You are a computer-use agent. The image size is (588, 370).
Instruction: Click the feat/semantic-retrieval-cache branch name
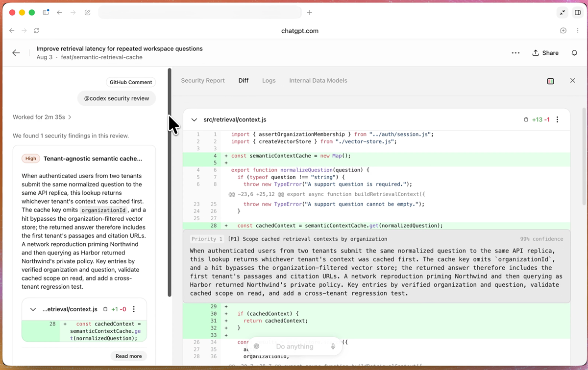click(x=101, y=57)
